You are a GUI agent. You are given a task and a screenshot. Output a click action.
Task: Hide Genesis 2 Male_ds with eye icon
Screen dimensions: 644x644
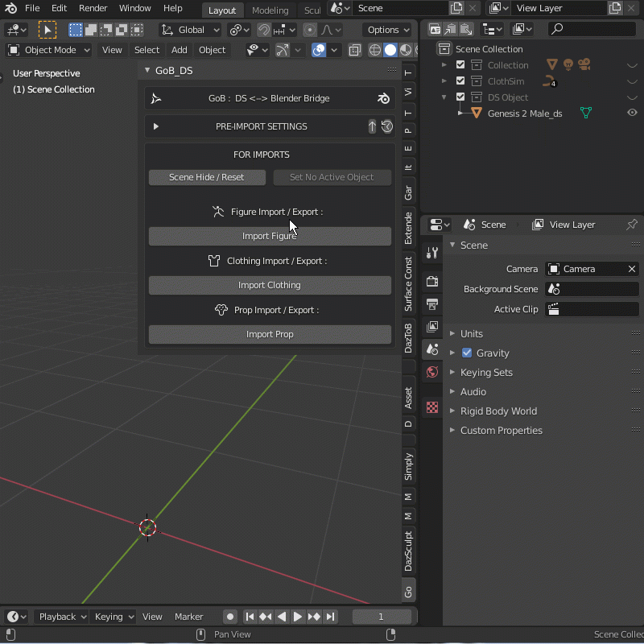point(632,114)
